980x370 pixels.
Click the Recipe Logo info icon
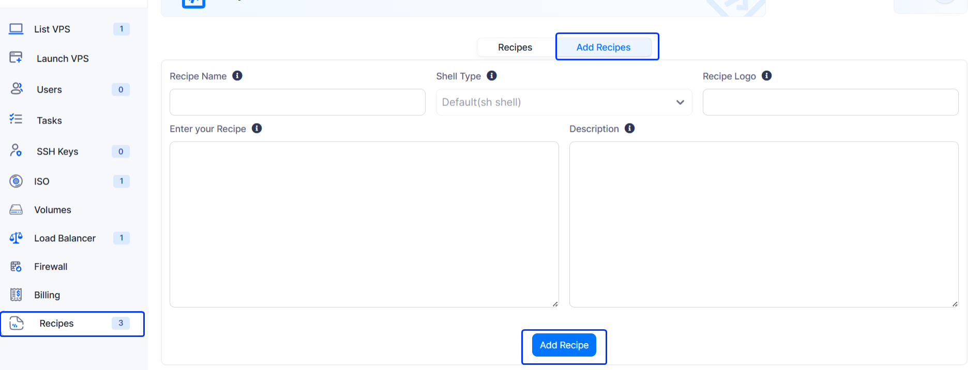pos(767,76)
